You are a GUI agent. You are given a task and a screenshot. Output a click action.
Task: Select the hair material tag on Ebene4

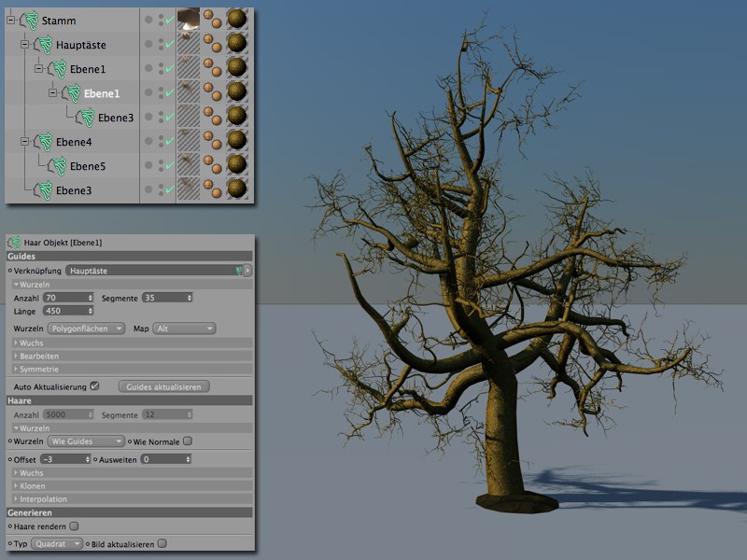tap(236, 142)
